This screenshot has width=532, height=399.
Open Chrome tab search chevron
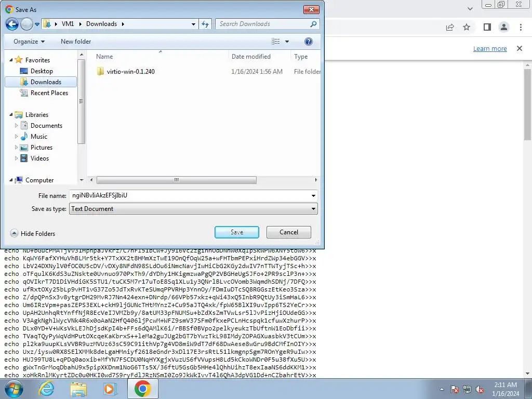(470, 8)
